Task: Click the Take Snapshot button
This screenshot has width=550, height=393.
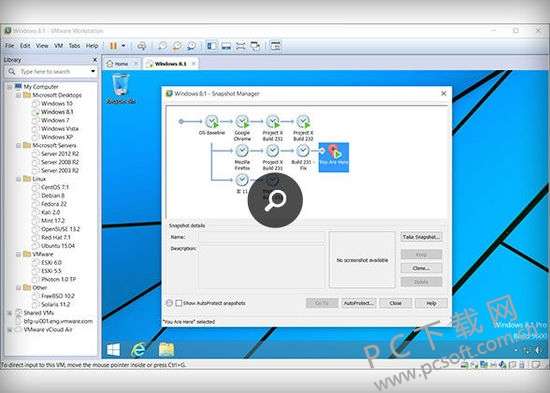Action: click(421, 237)
